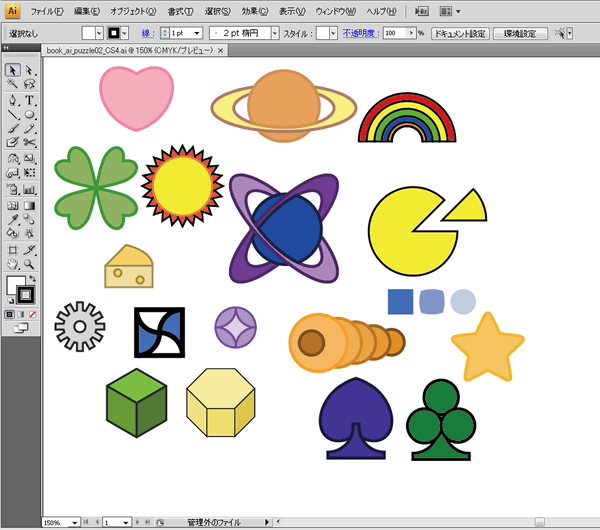Open the stroke color dropdown in the control bar

click(124, 33)
